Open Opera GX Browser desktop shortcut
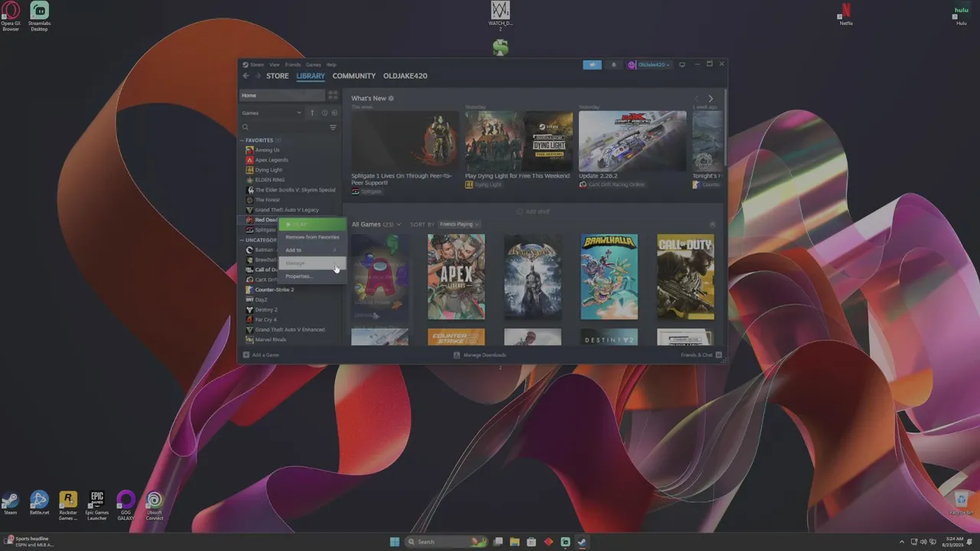The width and height of the screenshot is (980, 551). point(11,15)
